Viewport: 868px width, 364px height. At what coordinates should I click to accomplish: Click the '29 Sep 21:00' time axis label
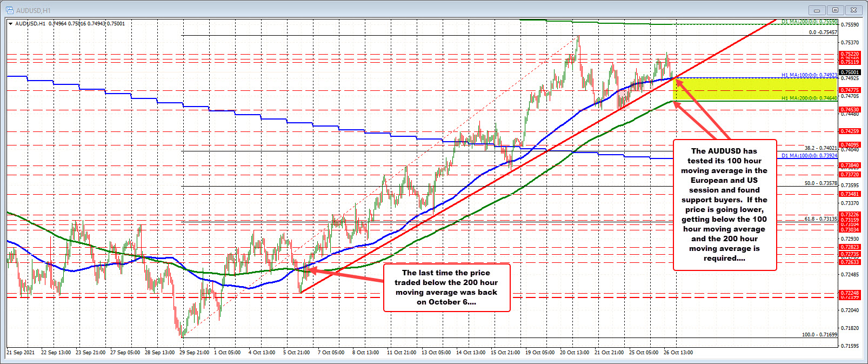tap(195, 353)
